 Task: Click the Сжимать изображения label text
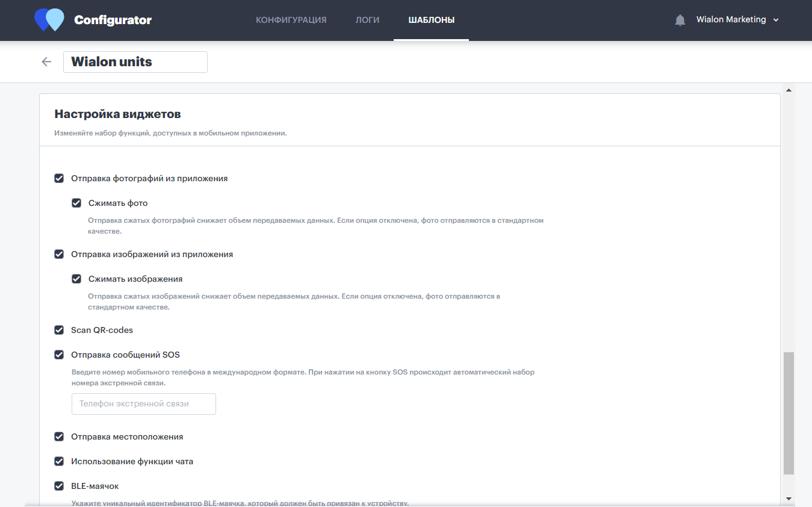tap(135, 279)
